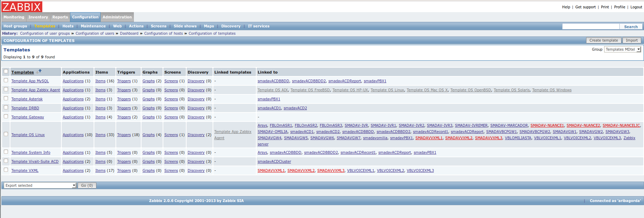This screenshot has width=644, height=218.
Task: Open the Reports tab
Action: click(60, 17)
